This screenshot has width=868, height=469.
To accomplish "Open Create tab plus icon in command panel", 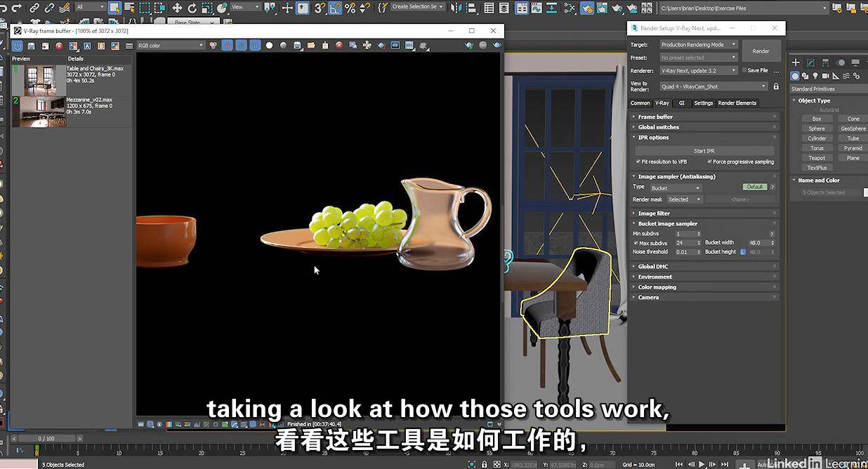I will (x=796, y=63).
